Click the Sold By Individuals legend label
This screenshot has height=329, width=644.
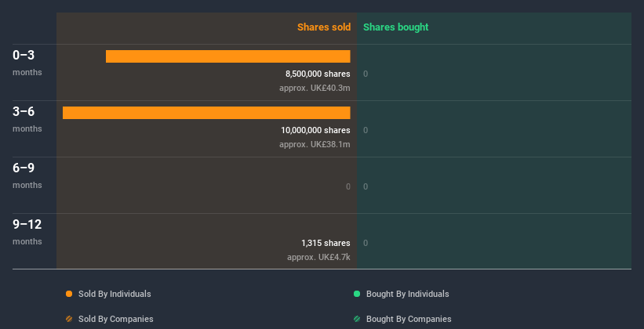coord(115,294)
